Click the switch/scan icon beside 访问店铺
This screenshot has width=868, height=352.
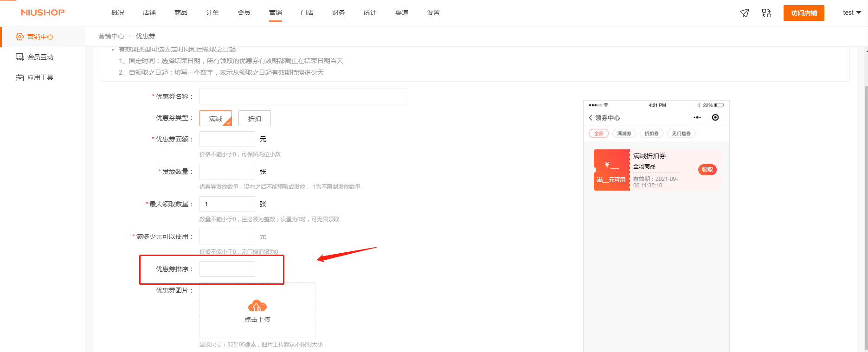766,13
